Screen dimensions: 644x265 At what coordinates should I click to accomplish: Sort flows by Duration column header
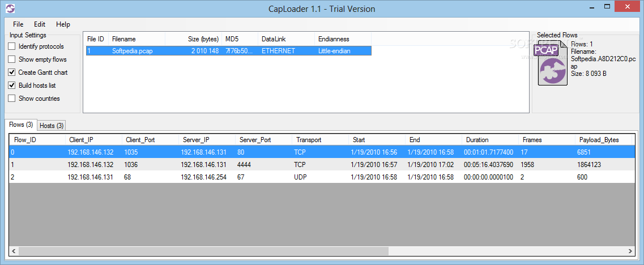491,140
